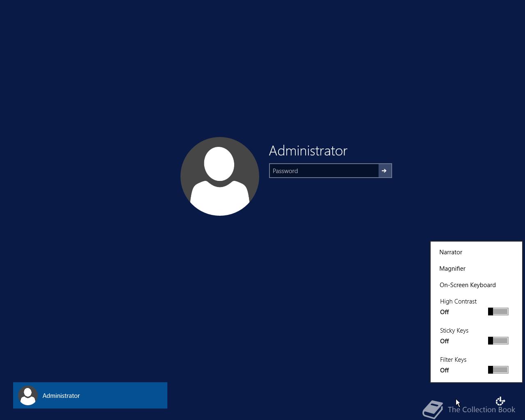Viewport: 525px width, 420px height.
Task: Click the password submit arrow button
Action: point(384,171)
